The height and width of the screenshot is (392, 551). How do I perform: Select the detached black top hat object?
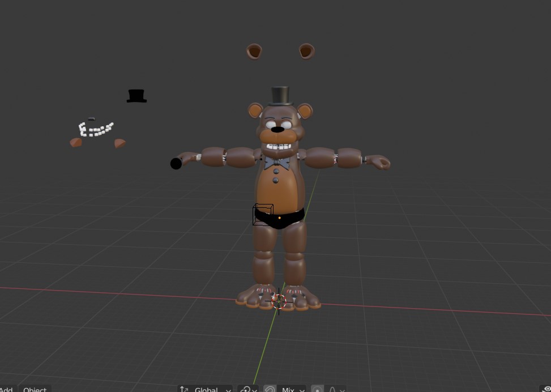pos(136,96)
